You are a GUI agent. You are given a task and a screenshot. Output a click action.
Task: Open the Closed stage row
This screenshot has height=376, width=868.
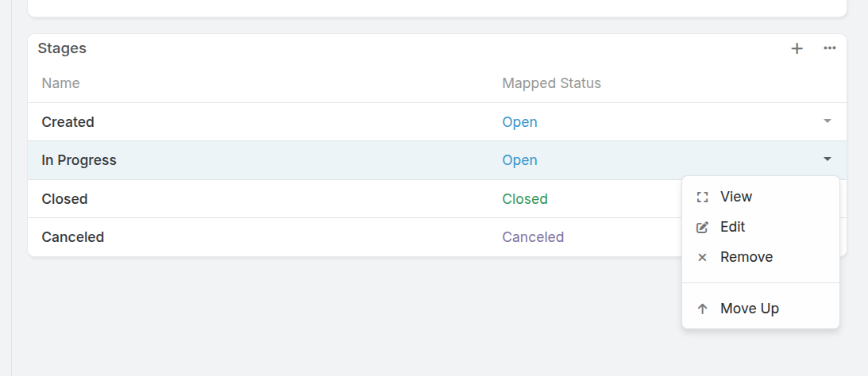coord(354,198)
